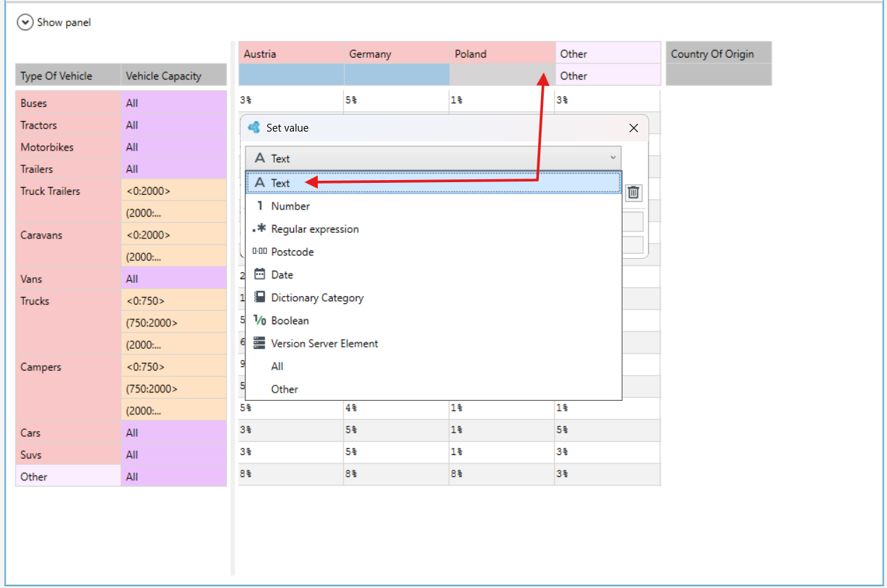This screenshot has height=588, width=887.
Task: Pick the Boolean value type
Action: point(433,321)
